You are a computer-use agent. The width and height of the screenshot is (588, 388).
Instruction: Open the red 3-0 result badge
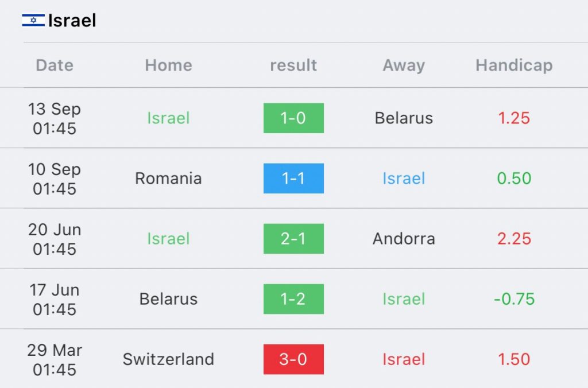click(x=293, y=359)
